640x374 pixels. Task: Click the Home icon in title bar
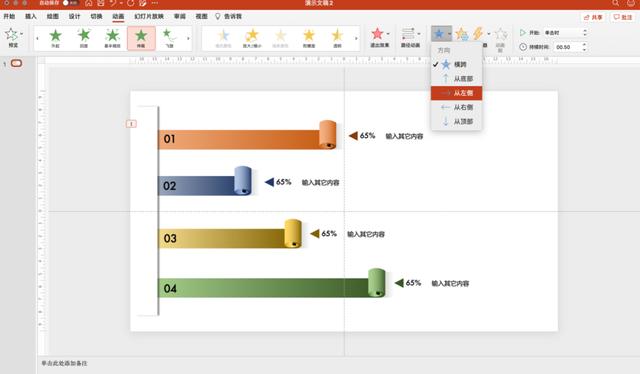tap(89, 3)
